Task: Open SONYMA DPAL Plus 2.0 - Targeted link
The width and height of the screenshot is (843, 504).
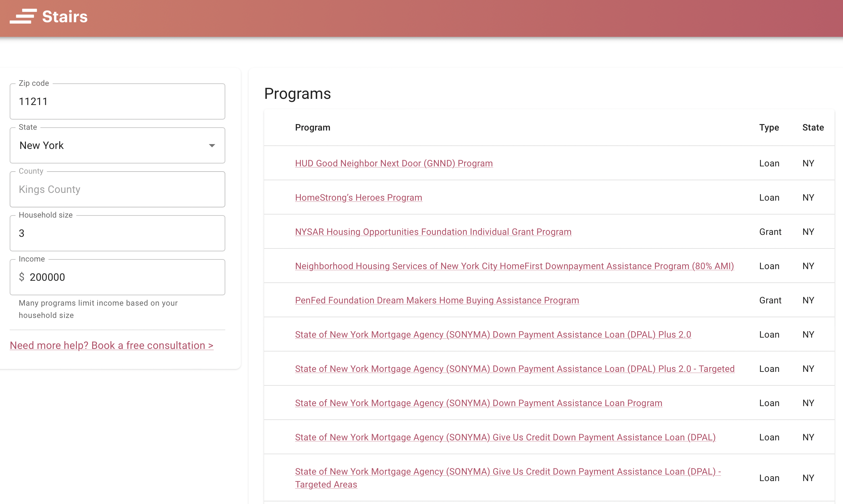Action: 515,369
